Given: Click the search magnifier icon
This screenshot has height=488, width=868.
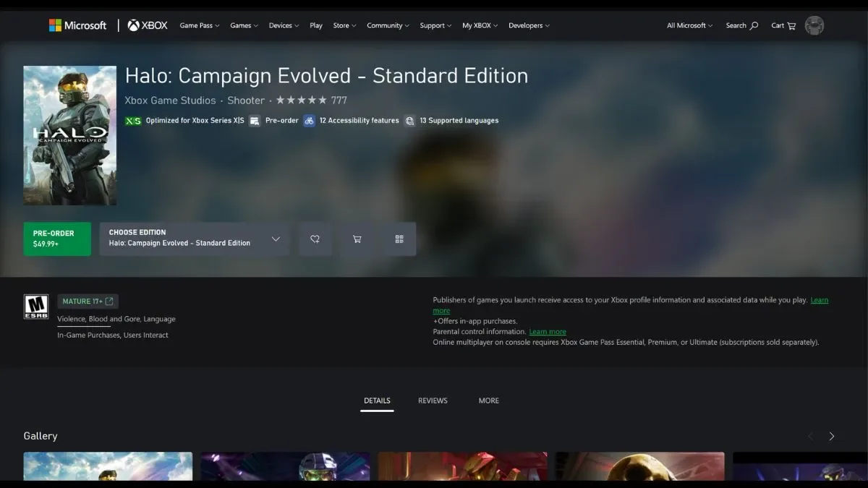Looking at the screenshot, I should click(x=754, y=25).
